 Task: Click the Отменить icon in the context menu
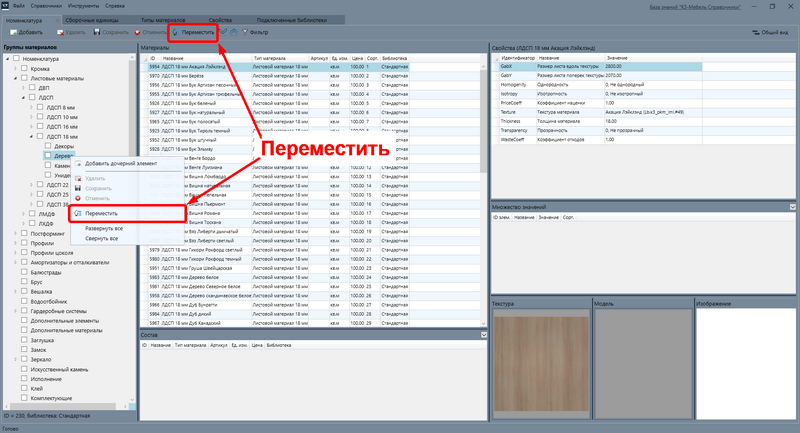click(x=78, y=198)
